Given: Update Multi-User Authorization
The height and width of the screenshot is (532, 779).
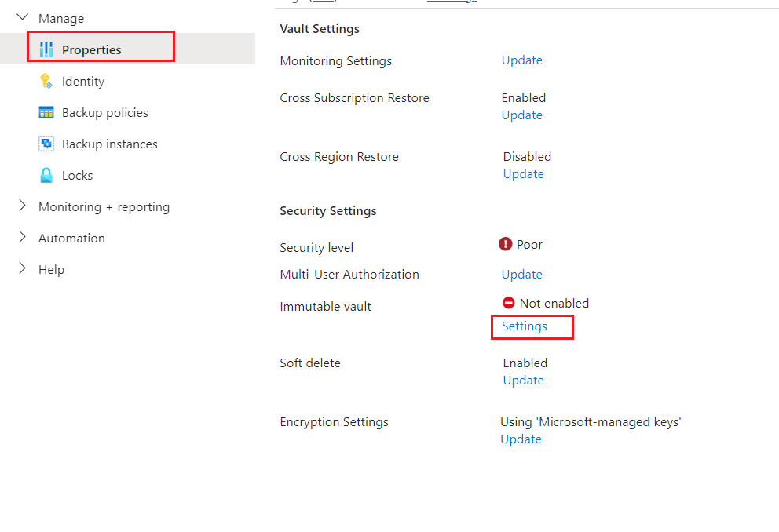Looking at the screenshot, I should (522, 275).
